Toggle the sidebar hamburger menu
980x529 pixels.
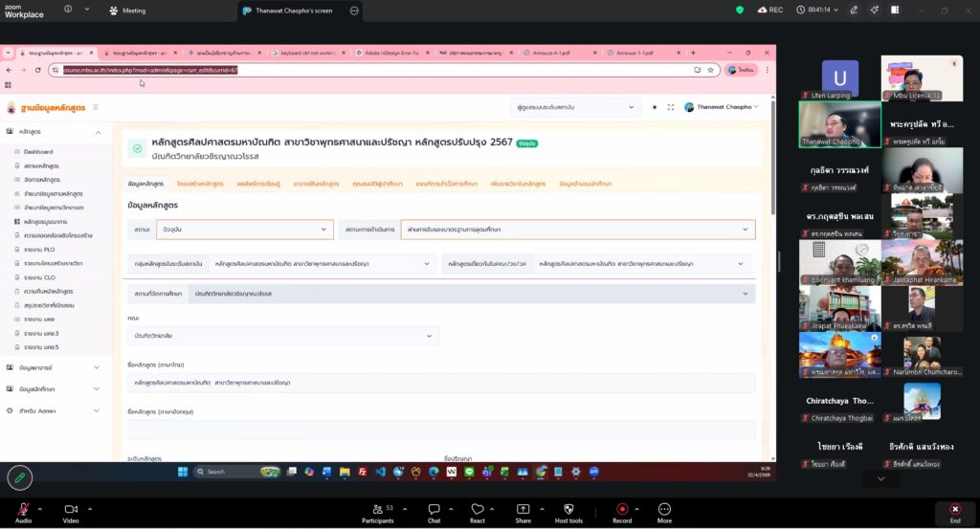click(96, 107)
